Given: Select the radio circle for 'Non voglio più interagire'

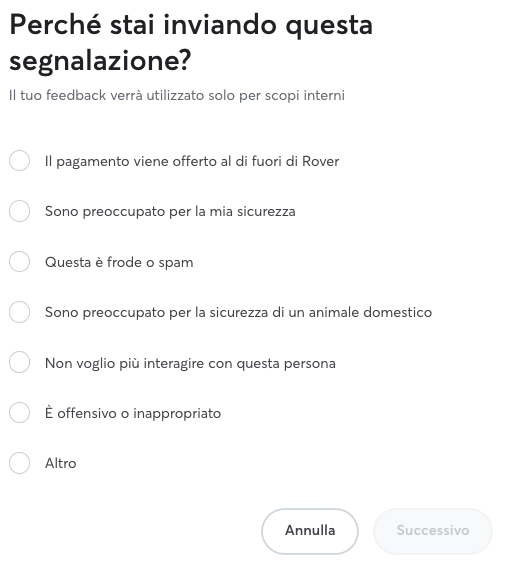Looking at the screenshot, I should (20, 362).
